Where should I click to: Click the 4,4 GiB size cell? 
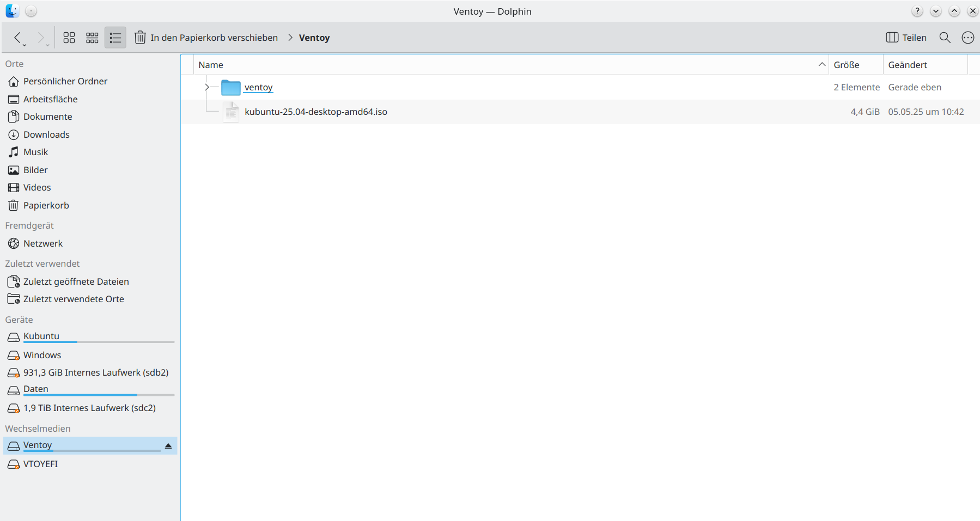click(x=865, y=112)
